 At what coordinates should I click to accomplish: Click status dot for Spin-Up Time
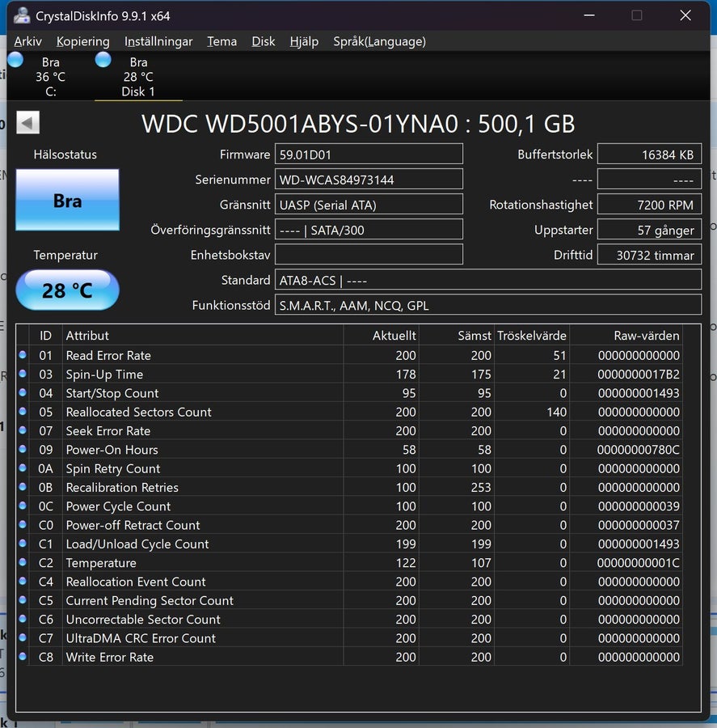click(x=23, y=374)
